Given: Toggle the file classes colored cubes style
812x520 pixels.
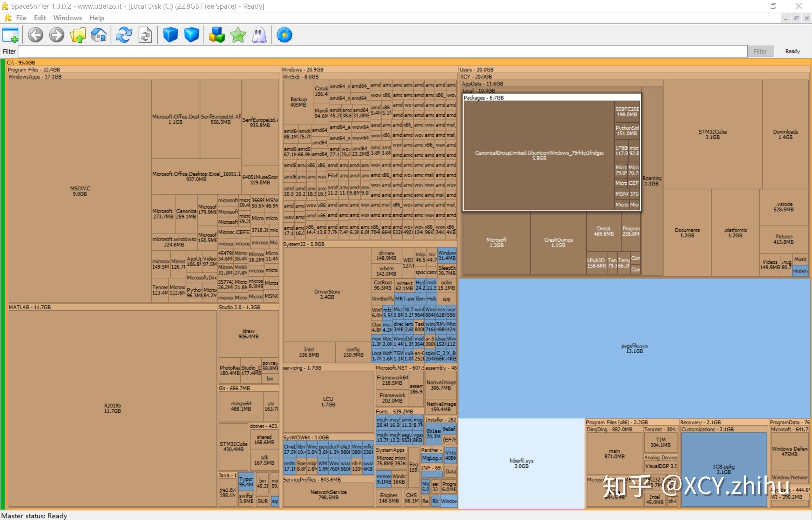Looking at the screenshot, I should point(217,35).
